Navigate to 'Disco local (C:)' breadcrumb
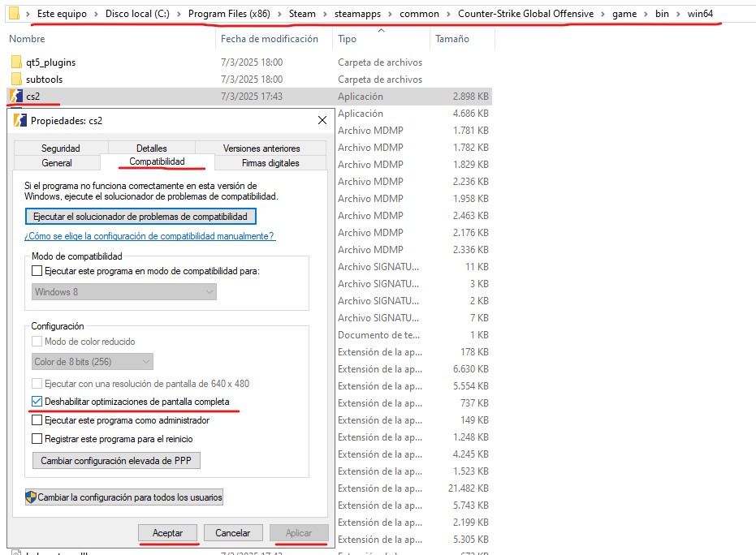This screenshot has height=555, width=756. 137,14
